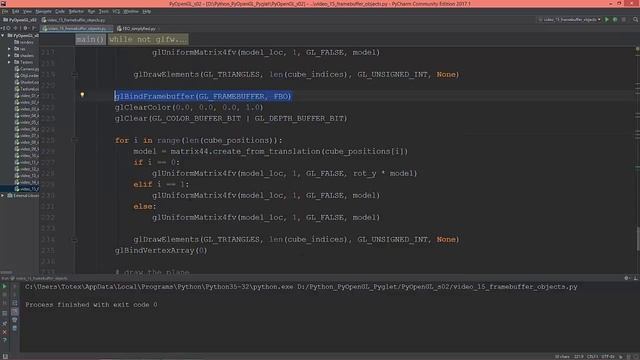The height and width of the screenshot is (360, 640).
Task: Open the Navigate menu
Action: [43, 11]
